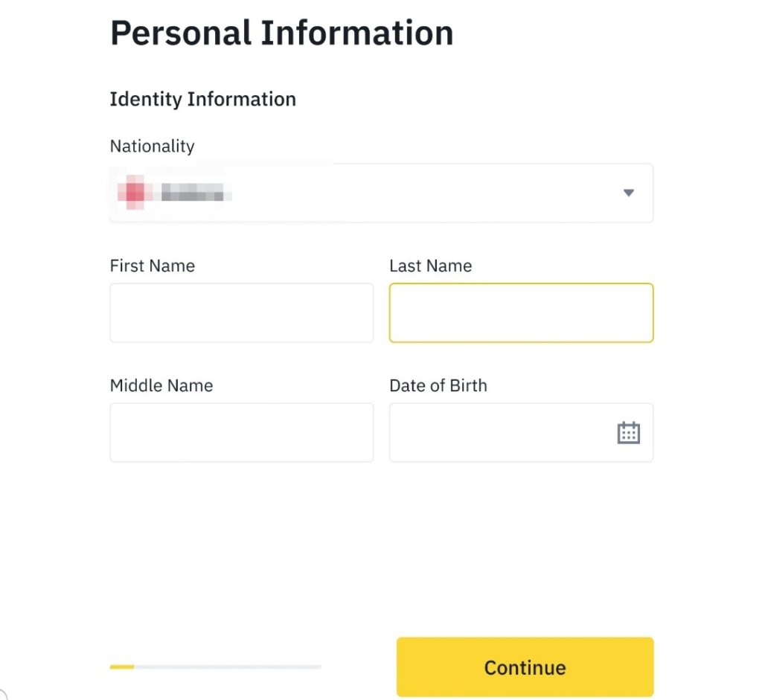This screenshot has height=700, width=762.
Task: Open the Date of Birth calendar picker icon
Action: (628, 432)
